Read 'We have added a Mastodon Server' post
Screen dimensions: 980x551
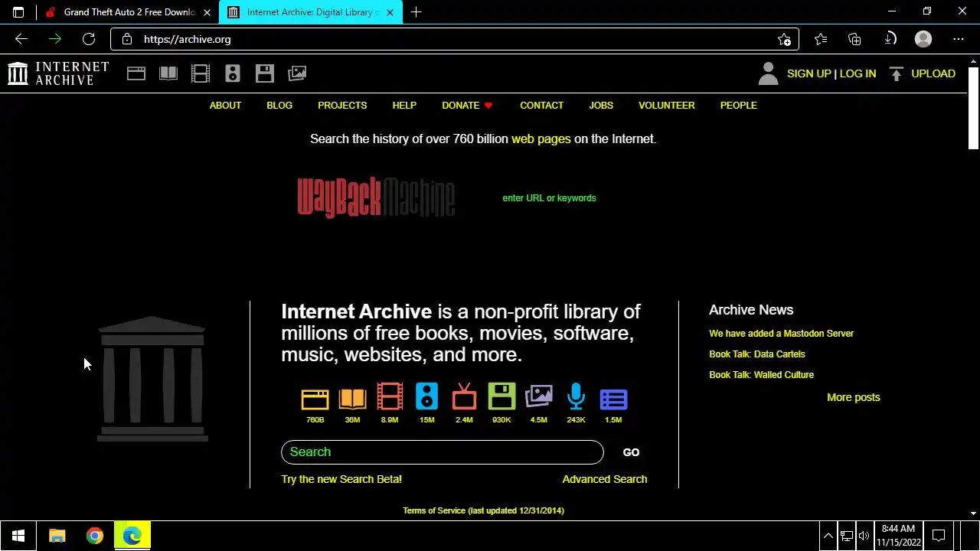(781, 334)
